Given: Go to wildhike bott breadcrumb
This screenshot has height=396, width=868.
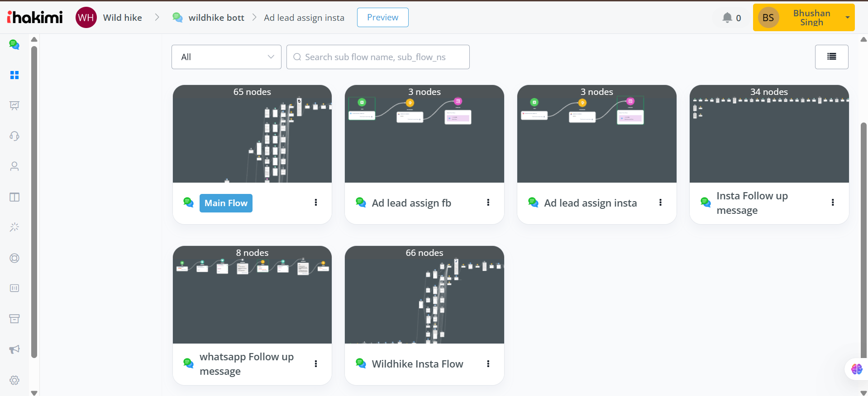Looking at the screenshot, I should (x=216, y=18).
